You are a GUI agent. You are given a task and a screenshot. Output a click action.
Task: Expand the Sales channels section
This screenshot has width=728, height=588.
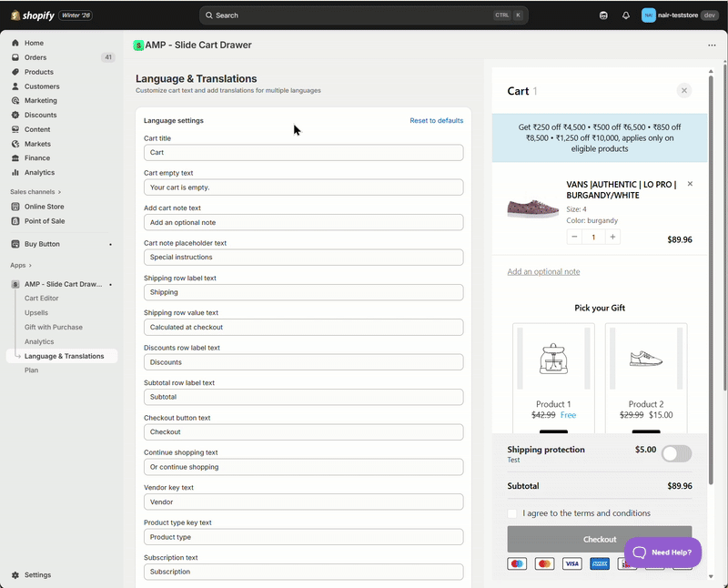pos(35,191)
